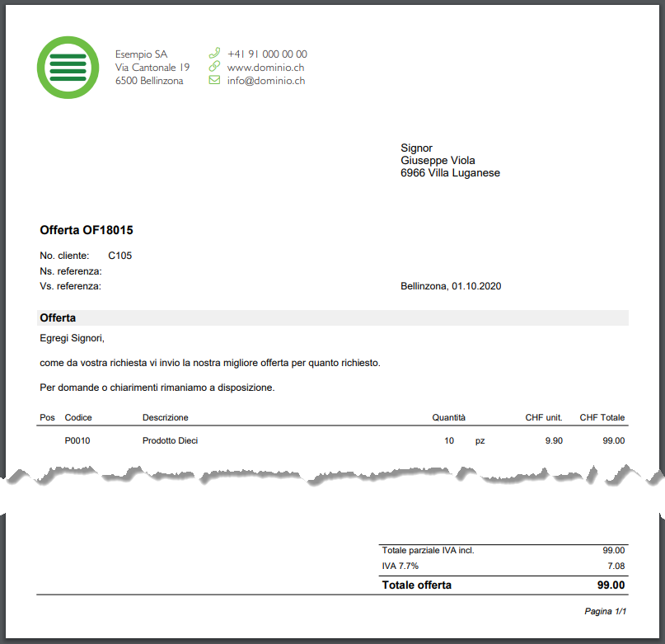The image size is (665, 644).
Task: Select the Offerta OF18015 heading
Action: tap(87, 230)
